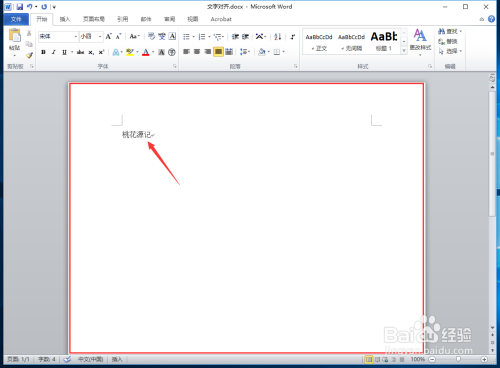The width and height of the screenshot is (500, 368).
Task: Click the Decrease Indent icon
Action: [x=235, y=36]
